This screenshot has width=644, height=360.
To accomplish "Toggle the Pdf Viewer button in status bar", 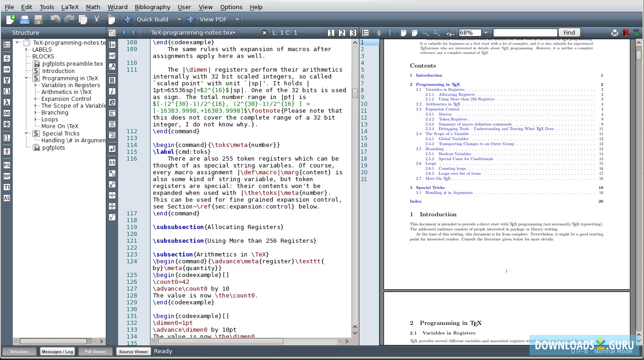I will [95, 351].
